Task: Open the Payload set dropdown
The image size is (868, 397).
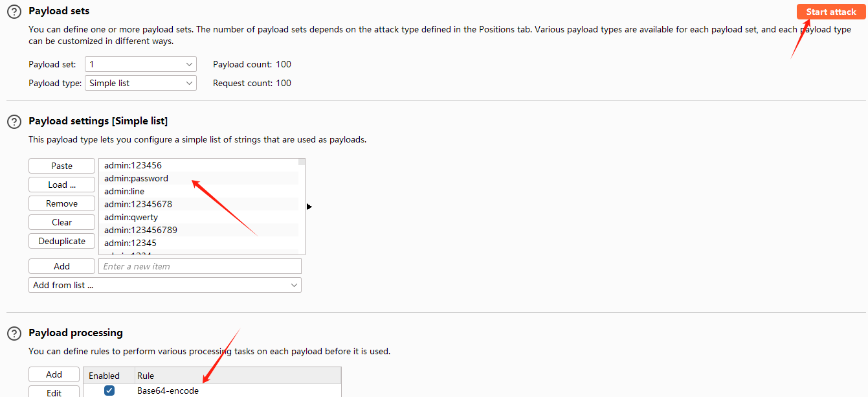Action: click(x=140, y=64)
